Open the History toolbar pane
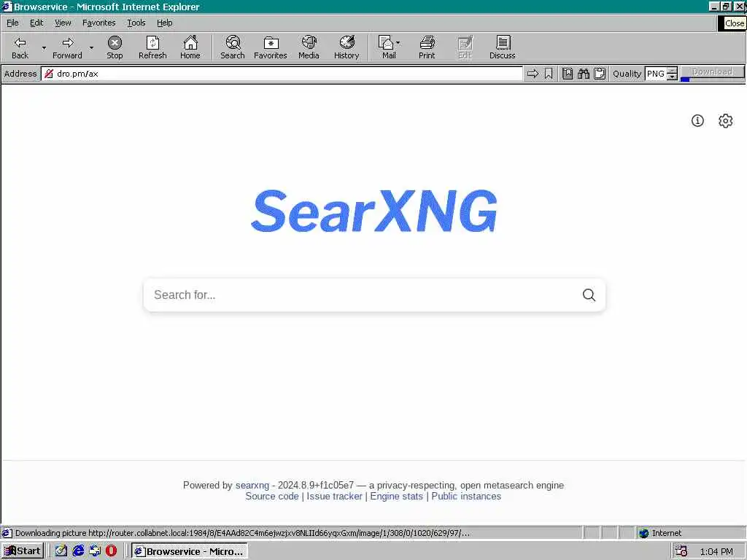Screen dimensions: 747x560 [347, 47]
